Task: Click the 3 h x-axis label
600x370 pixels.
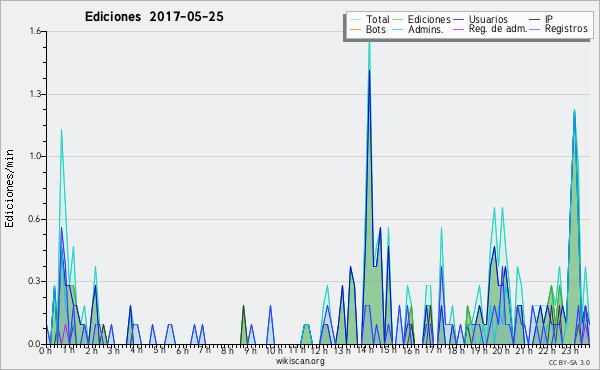Action: coord(114,350)
